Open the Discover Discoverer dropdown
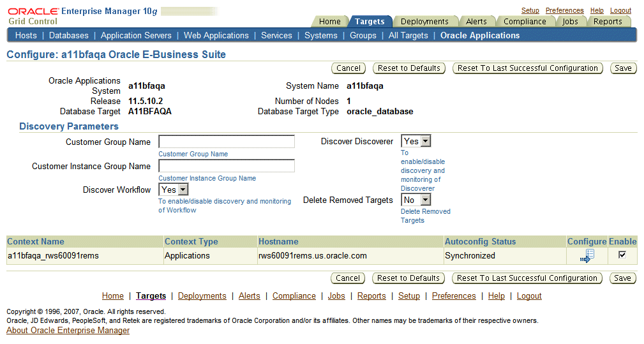 pos(416,141)
